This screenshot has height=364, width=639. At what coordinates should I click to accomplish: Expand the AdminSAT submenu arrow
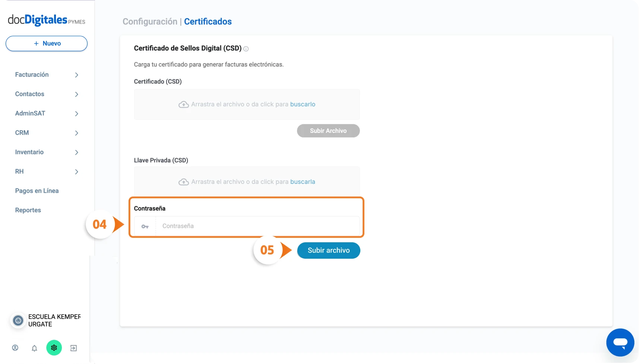(x=76, y=114)
